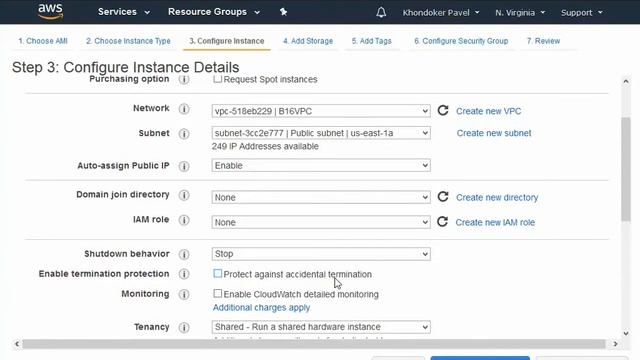
Task: Enable Request Spot instances checkbox
Action: click(x=218, y=79)
